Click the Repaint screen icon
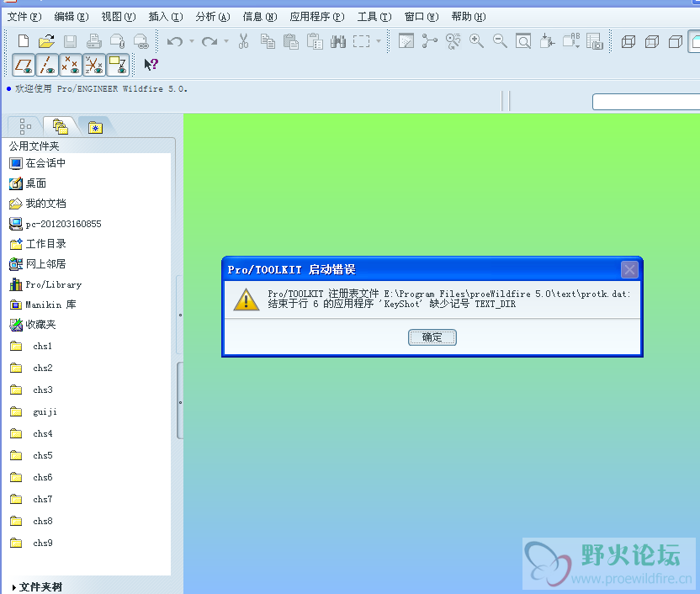The width and height of the screenshot is (700, 594). [406, 41]
